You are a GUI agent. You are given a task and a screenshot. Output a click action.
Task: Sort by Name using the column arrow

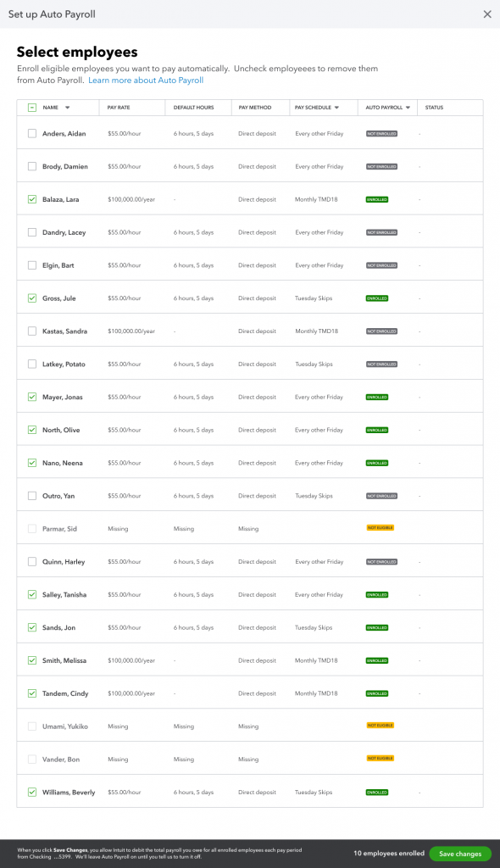pyautogui.click(x=68, y=108)
